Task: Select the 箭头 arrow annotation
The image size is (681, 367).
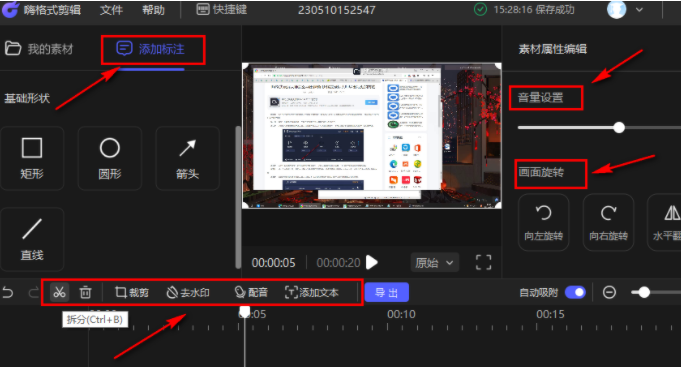Action: [x=187, y=158]
